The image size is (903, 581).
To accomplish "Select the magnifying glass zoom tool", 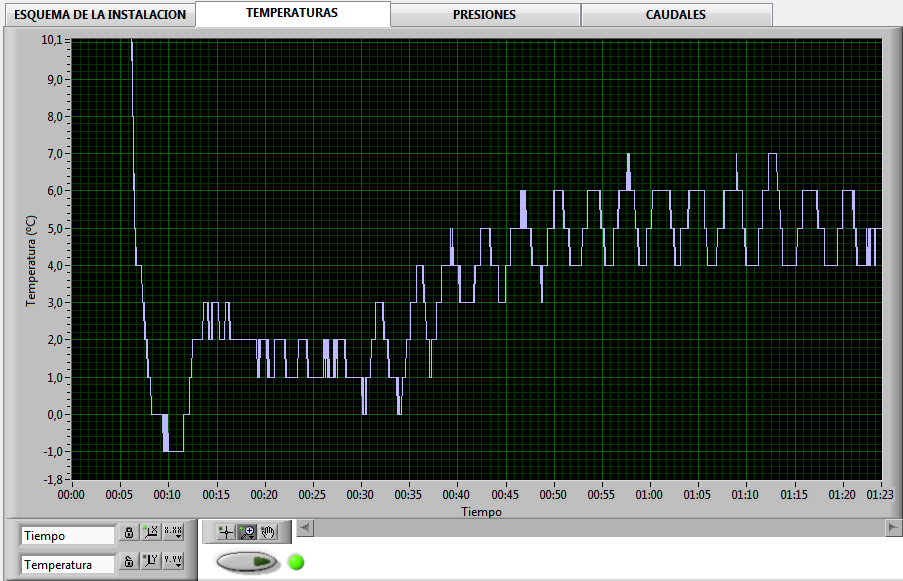I will click(x=247, y=532).
